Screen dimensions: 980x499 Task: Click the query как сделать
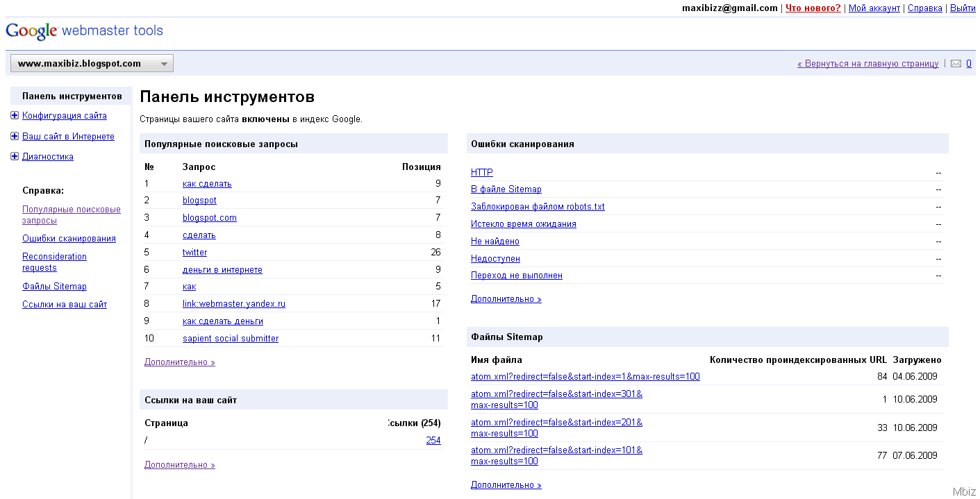point(207,184)
